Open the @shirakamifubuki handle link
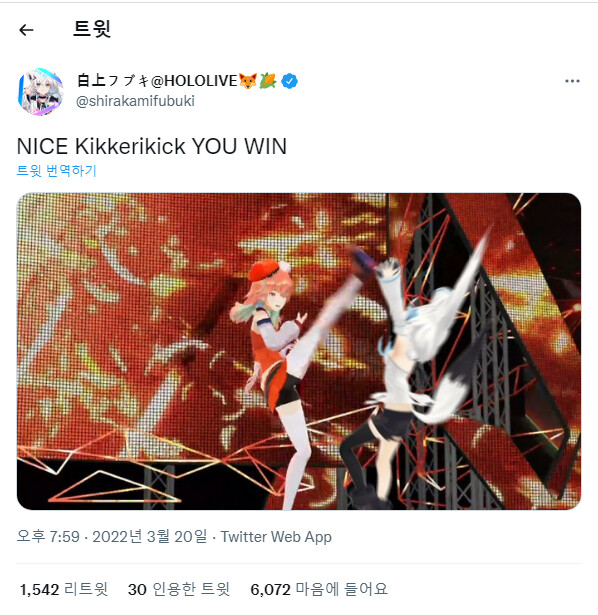This screenshot has height=615, width=598. pyautogui.click(x=135, y=101)
